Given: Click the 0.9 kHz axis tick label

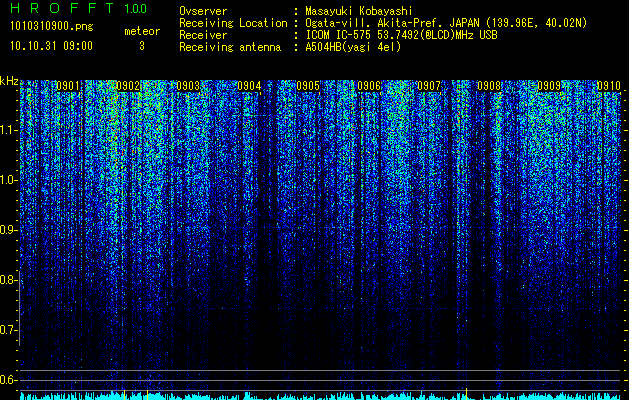Looking at the screenshot, I should click(x=8, y=230).
